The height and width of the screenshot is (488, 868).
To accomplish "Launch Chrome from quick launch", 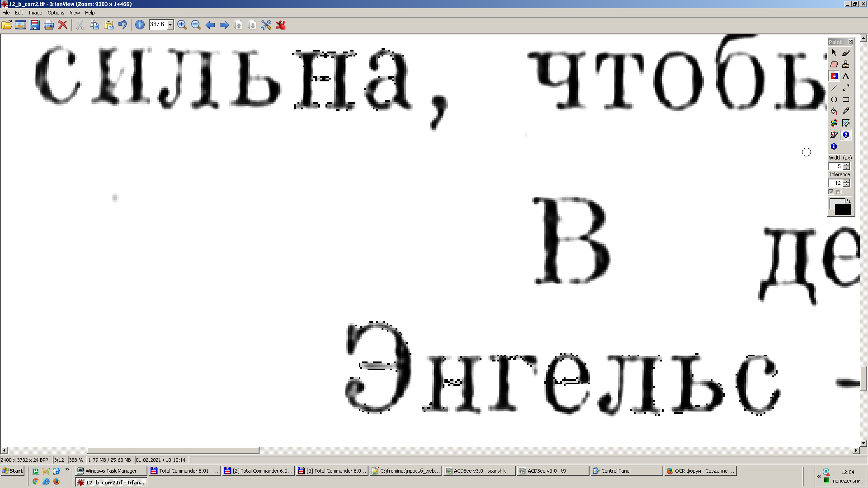I will [36, 482].
